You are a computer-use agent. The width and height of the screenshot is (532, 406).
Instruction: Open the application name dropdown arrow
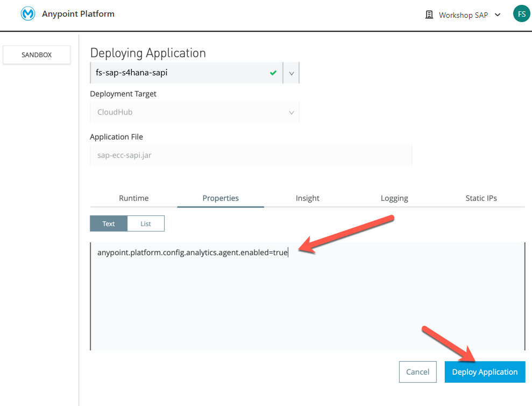pos(292,73)
